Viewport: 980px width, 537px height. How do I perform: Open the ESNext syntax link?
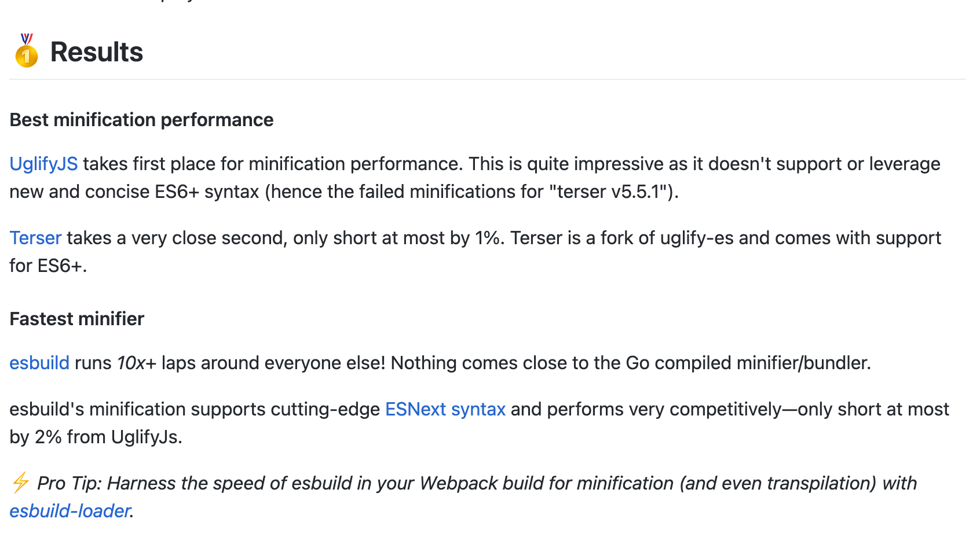[x=445, y=409]
